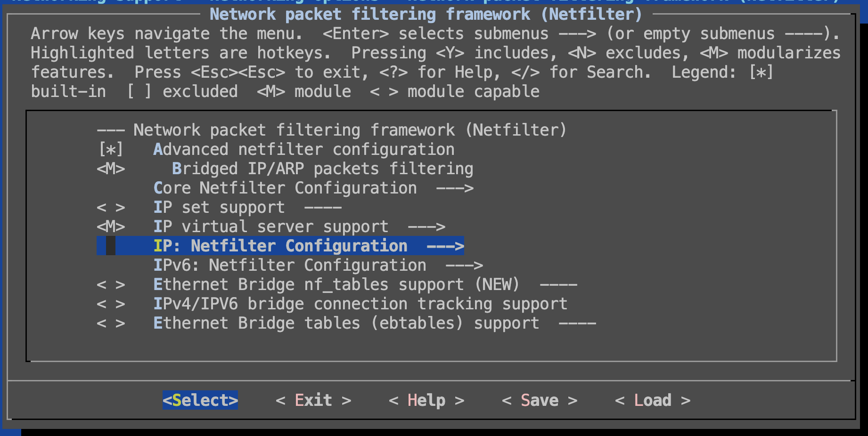Toggle Advanced netfilter configuration checkbox
Screen dimensions: 868x436
click(111, 150)
